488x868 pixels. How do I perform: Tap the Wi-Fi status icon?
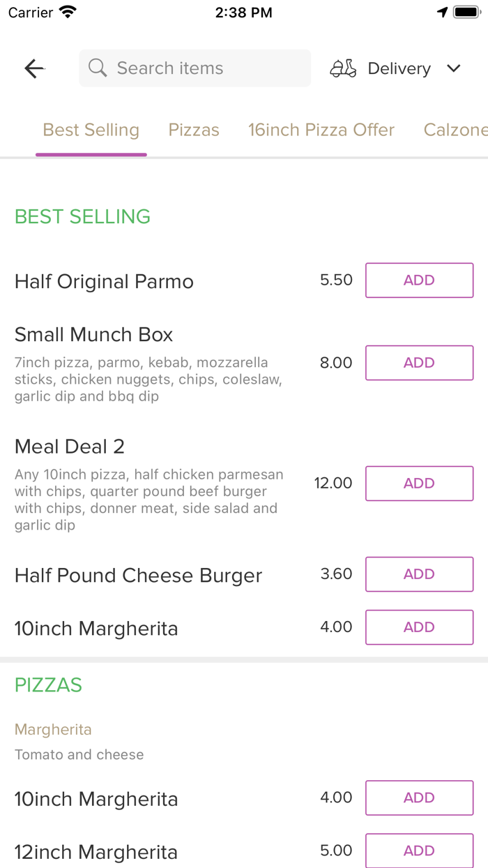point(68,13)
